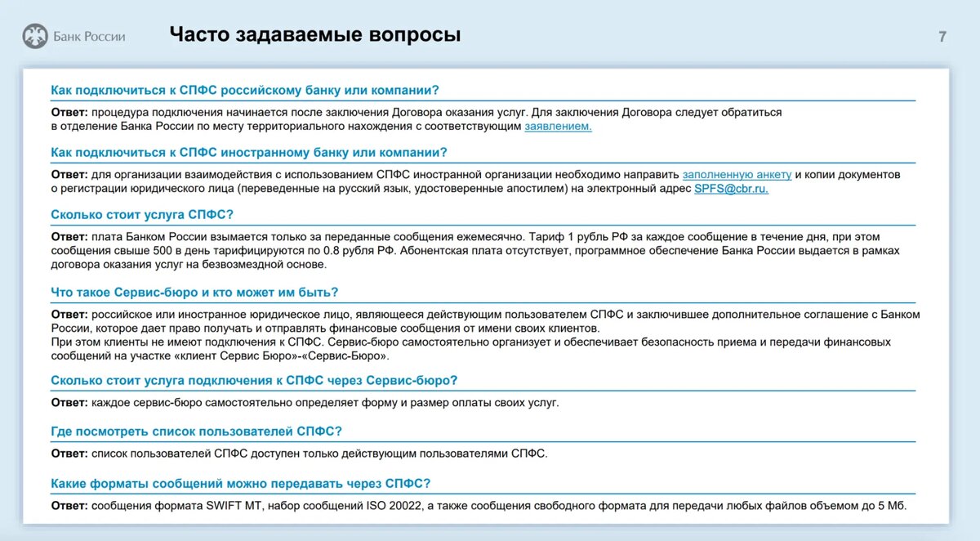Click the slide title "Часто задаваемые вопросы"
This screenshot has height=541, width=980.
point(314,34)
